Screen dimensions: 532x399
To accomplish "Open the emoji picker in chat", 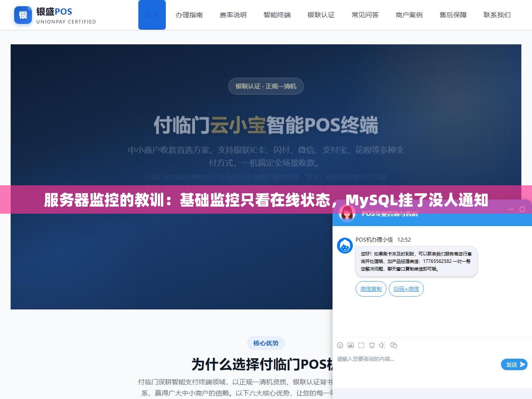I will (x=340, y=345).
